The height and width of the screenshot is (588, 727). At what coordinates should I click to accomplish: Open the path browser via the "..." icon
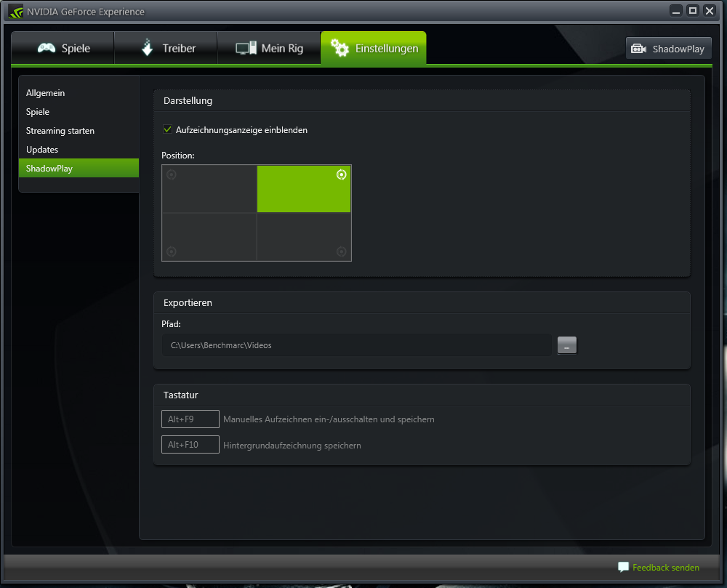pyautogui.click(x=566, y=345)
